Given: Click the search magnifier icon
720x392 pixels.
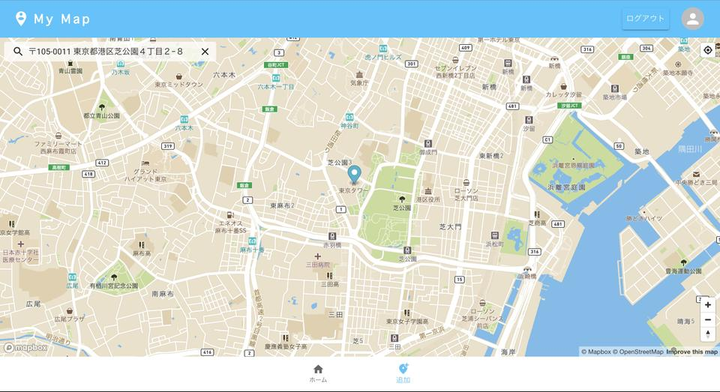Looking at the screenshot, I should pyautogui.click(x=18, y=51).
